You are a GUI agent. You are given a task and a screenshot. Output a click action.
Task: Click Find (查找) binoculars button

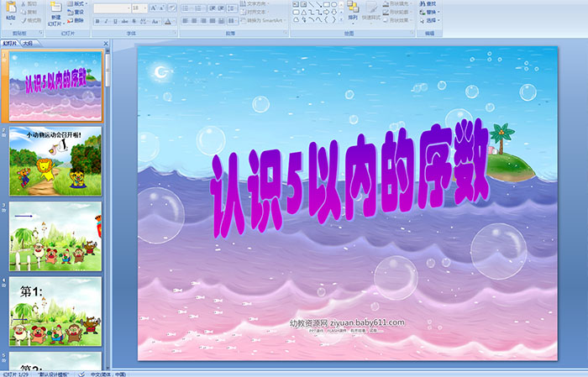coord(428,3)
